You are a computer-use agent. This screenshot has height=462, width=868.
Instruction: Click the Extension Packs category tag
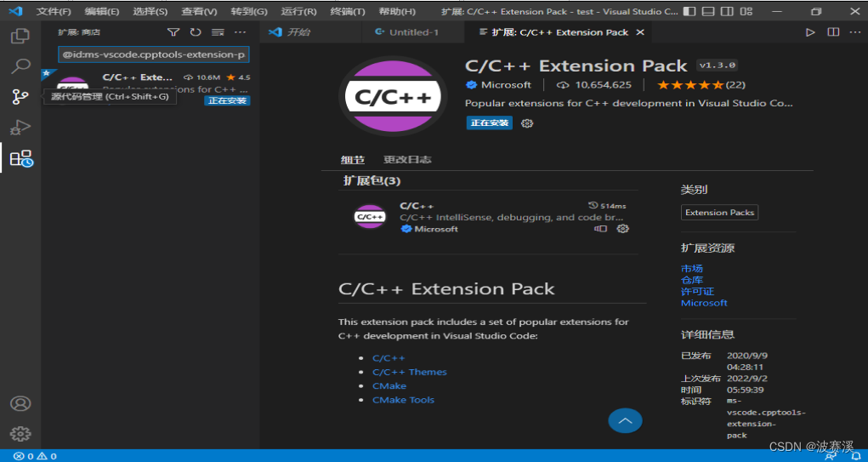point(719,212)
